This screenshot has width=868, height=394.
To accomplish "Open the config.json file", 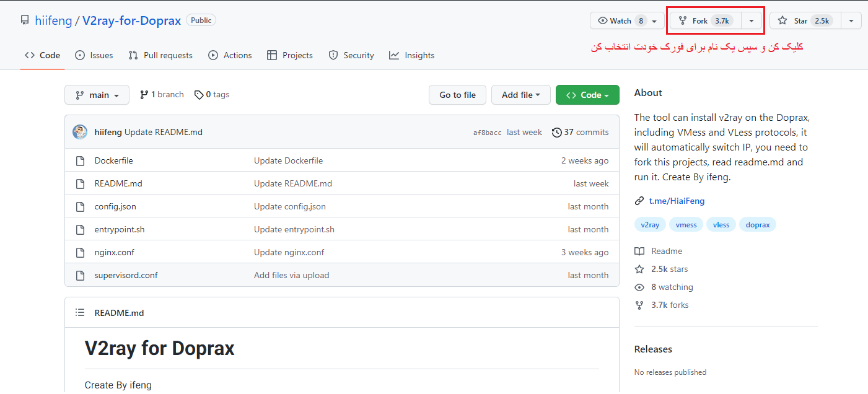I will (115, 206).
